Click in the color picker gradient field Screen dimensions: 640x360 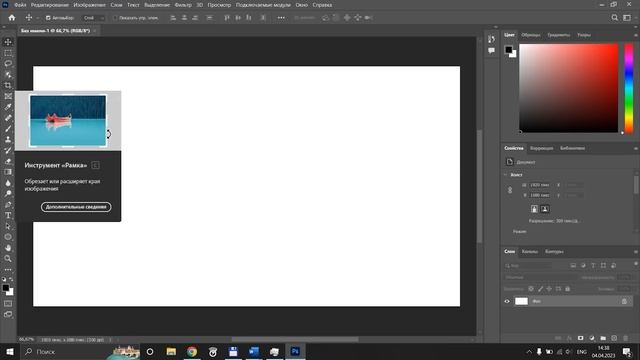(569, 88)
